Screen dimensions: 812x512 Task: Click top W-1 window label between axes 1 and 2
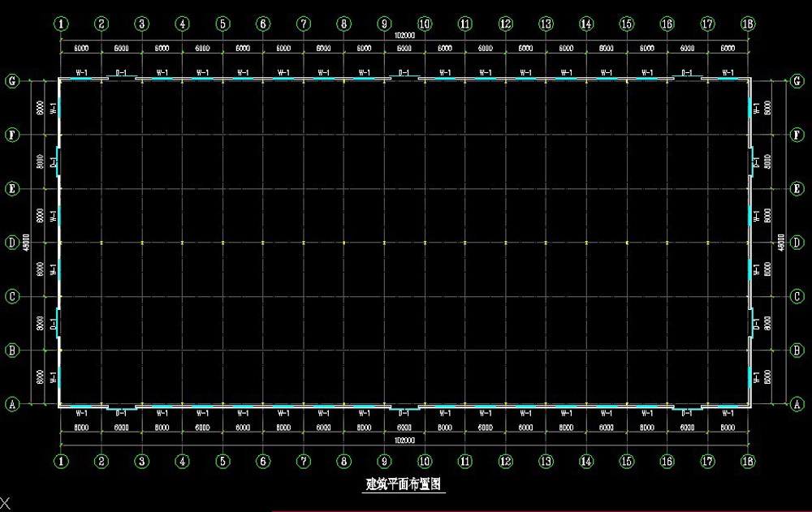81,73
